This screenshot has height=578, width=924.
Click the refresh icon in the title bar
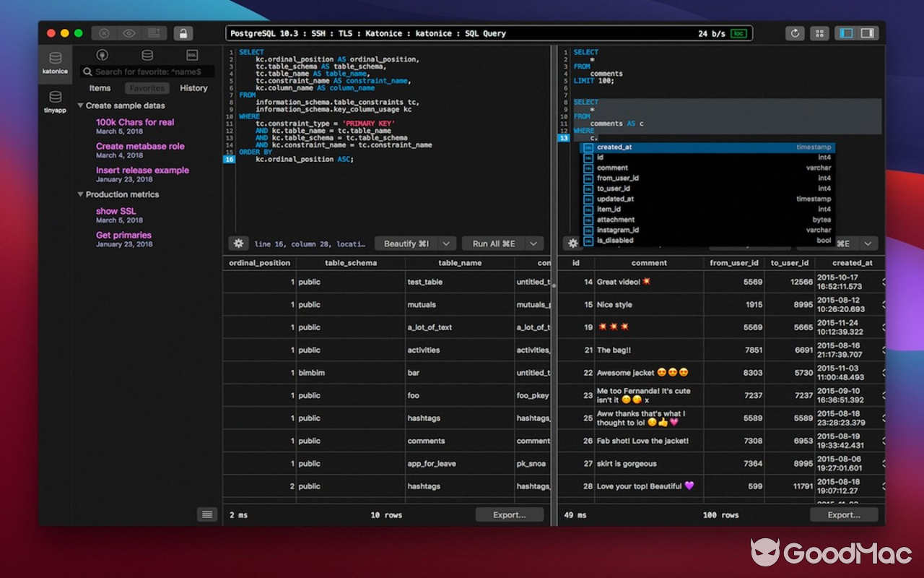[795, 33]
